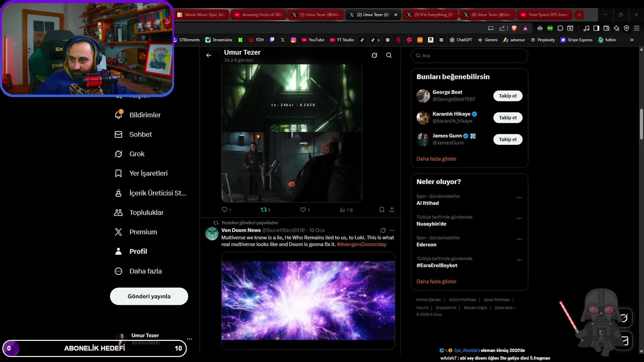Open options for the Ederson trend

point(519,239)
